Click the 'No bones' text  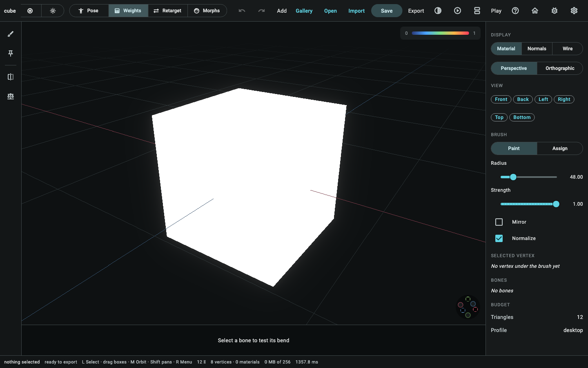pos(502,291)
